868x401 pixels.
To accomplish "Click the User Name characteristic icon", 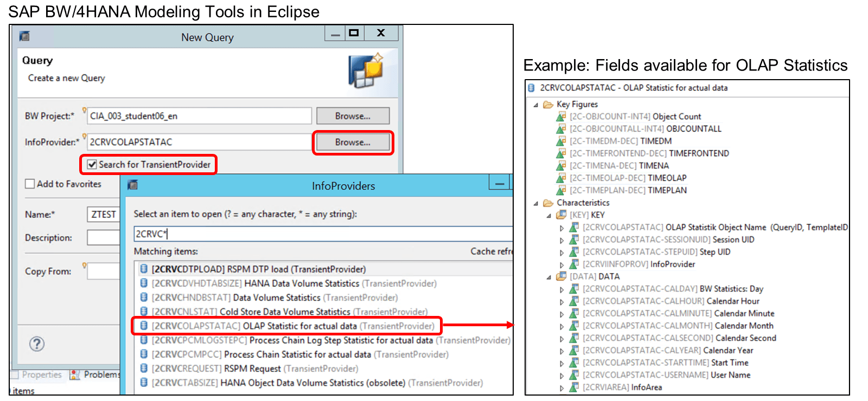I will (574, 374).
